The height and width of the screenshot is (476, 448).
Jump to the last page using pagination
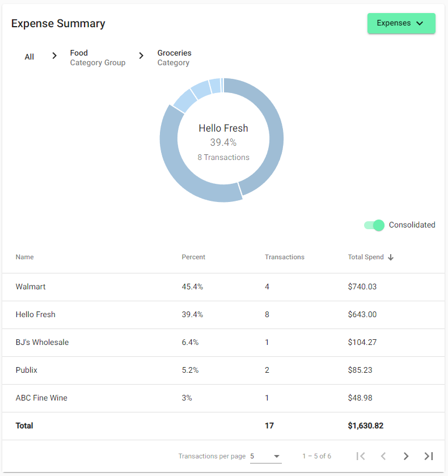click(429, 456)
